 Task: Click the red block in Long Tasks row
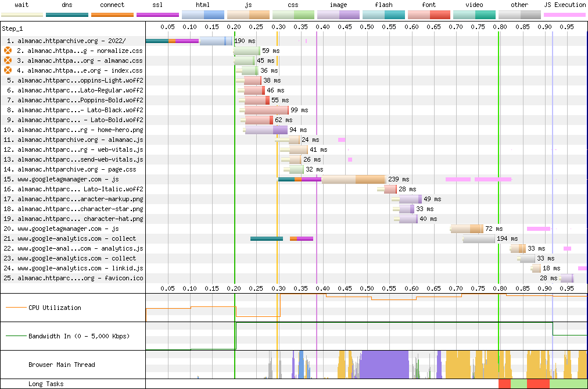[504, 384]
